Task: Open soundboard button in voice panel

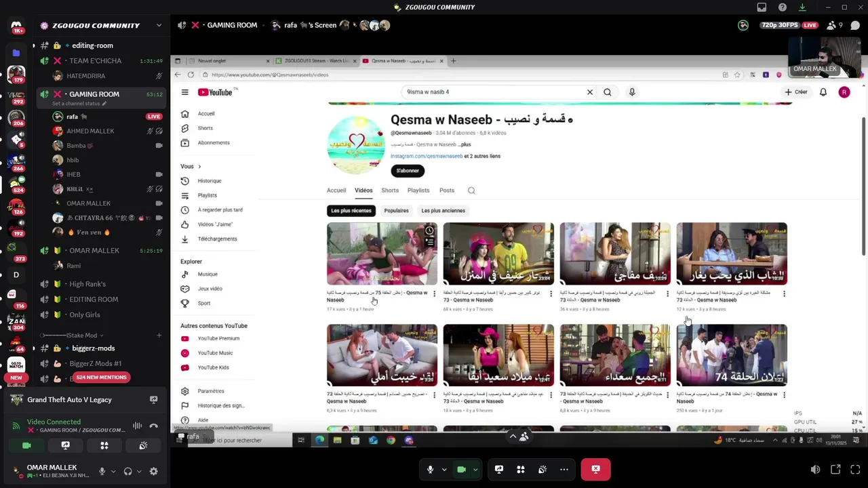Action: point(143,445)
